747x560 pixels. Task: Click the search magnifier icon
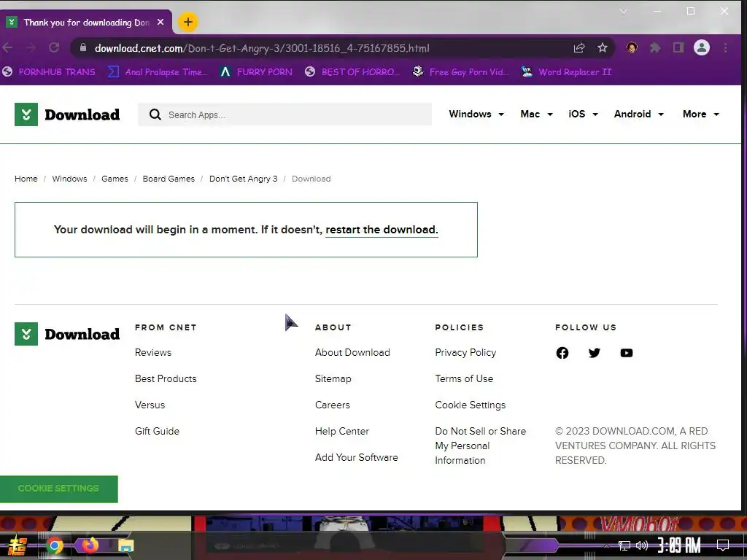pos(155,114)
